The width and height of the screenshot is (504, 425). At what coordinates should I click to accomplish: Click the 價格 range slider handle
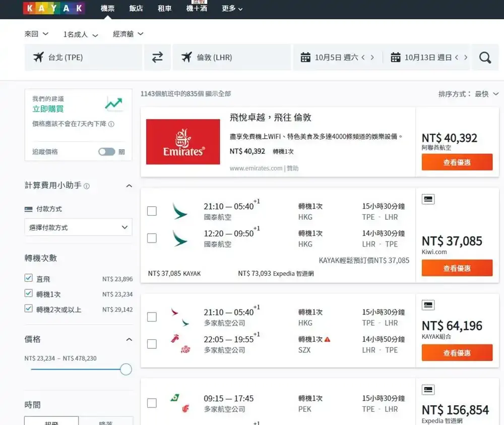pyautogui.click(x=126, y=370)
